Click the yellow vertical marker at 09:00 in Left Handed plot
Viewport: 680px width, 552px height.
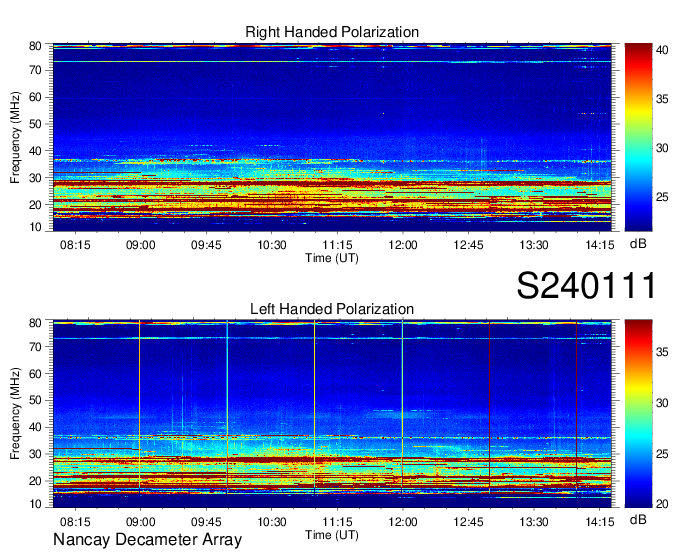140,406
